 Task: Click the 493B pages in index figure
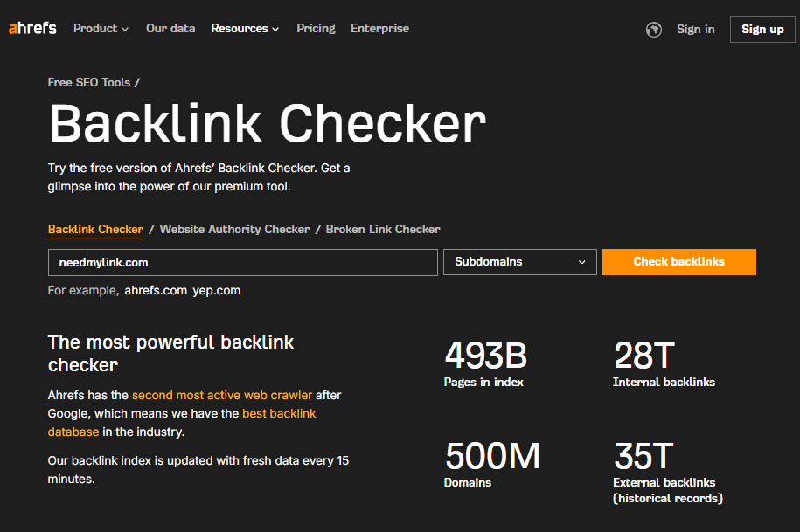pos(485,356)
